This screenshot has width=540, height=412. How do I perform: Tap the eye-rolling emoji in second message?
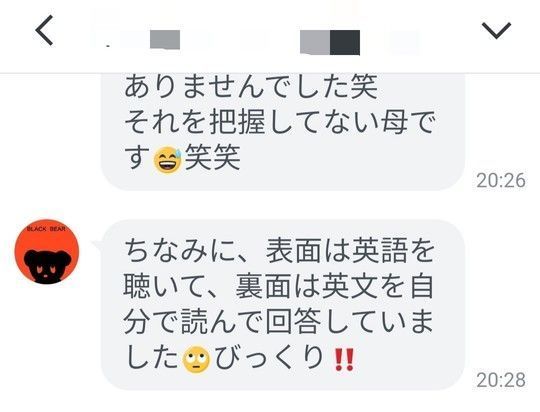tap(196, 359)
